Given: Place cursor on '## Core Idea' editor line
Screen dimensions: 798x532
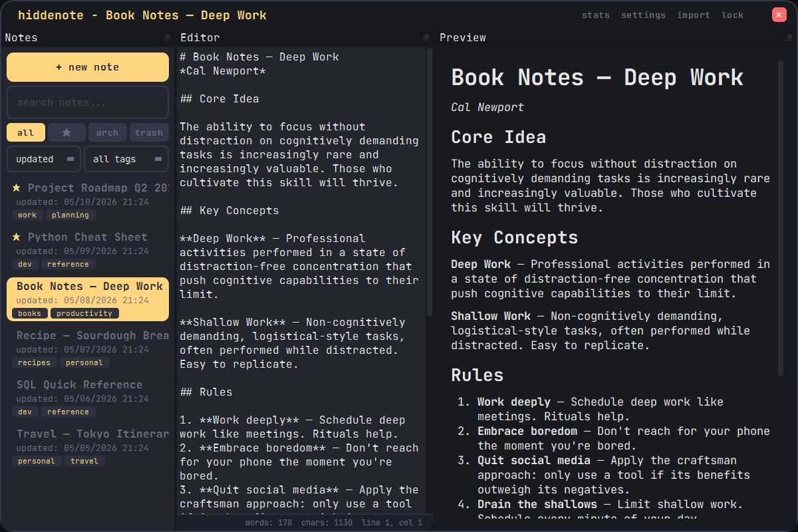Looking at the screenshot, I should click(x=219, y=99).
